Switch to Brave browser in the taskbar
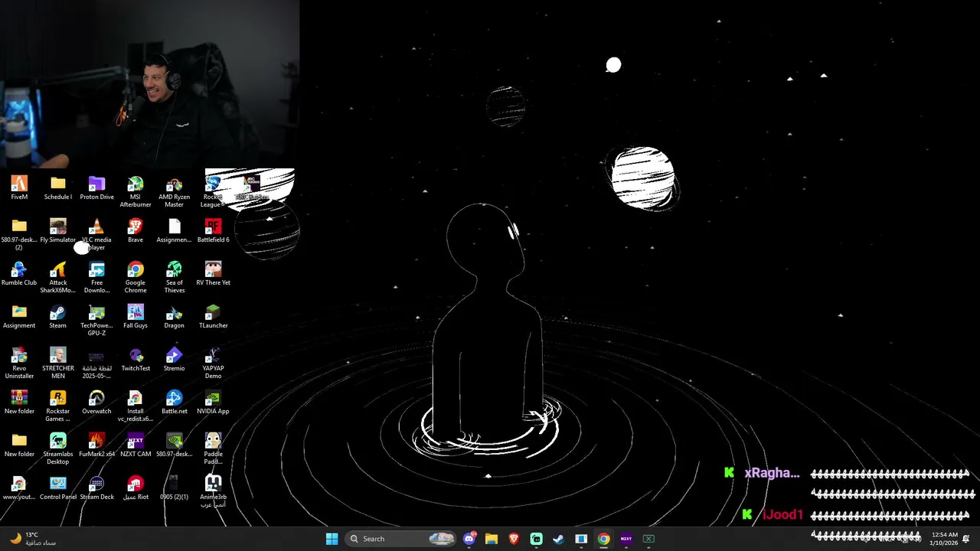Screen dimensions: 980x551 coord(514,539)
